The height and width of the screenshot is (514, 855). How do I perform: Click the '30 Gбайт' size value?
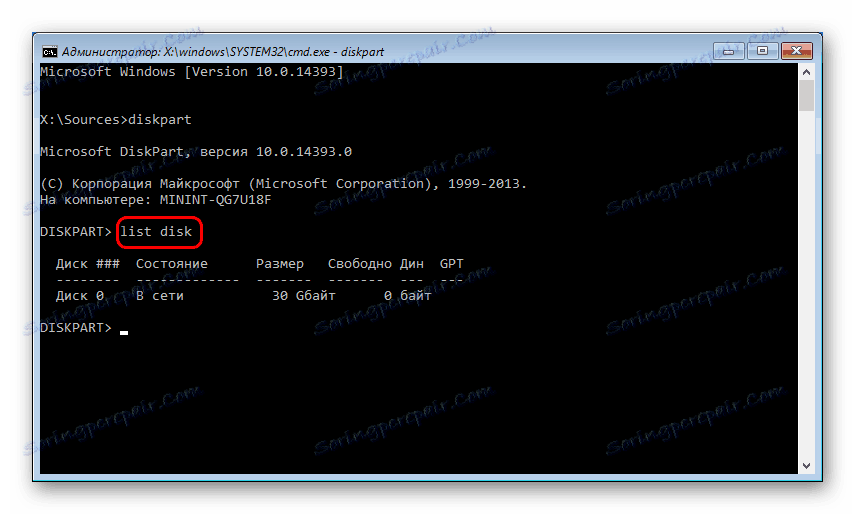[x=304, y=296]
